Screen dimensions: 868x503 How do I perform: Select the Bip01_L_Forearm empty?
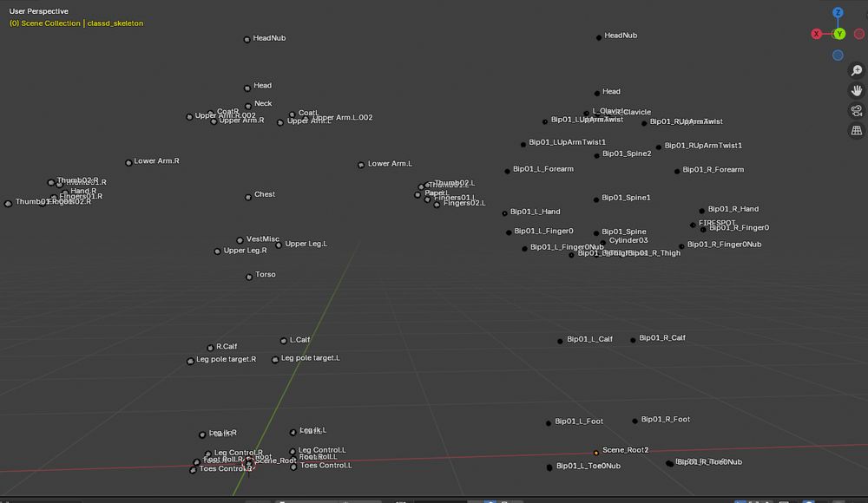click(x=507, y=171)
